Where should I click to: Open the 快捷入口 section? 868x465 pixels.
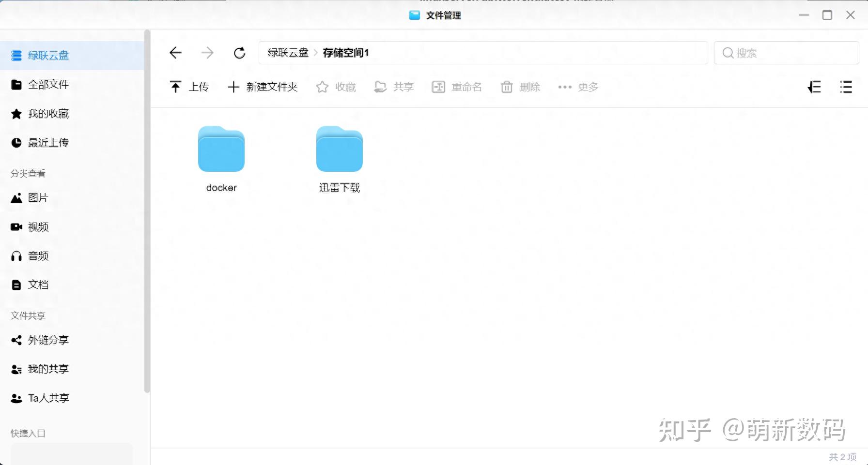pyautogui.click(x=27, y=434)
